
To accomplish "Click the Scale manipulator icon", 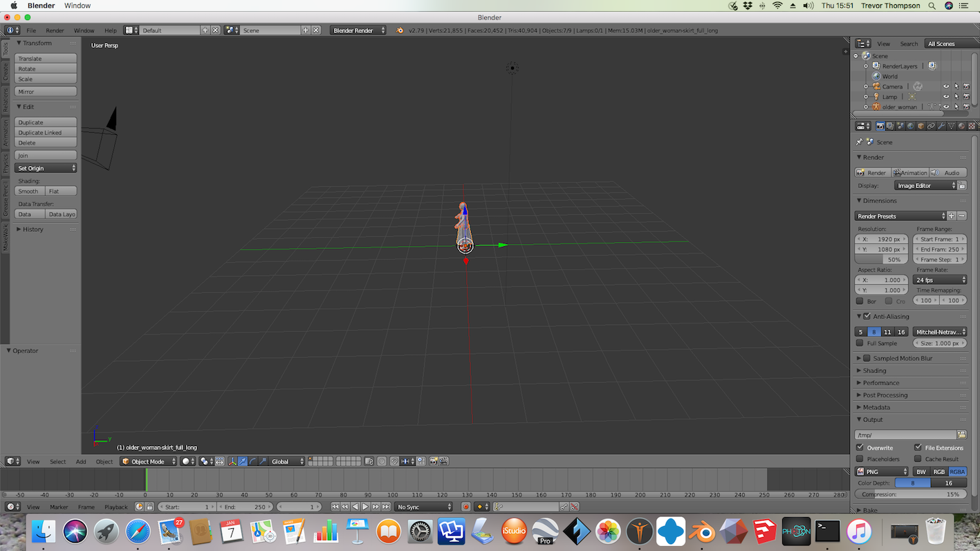I will [x=263, y=461].
